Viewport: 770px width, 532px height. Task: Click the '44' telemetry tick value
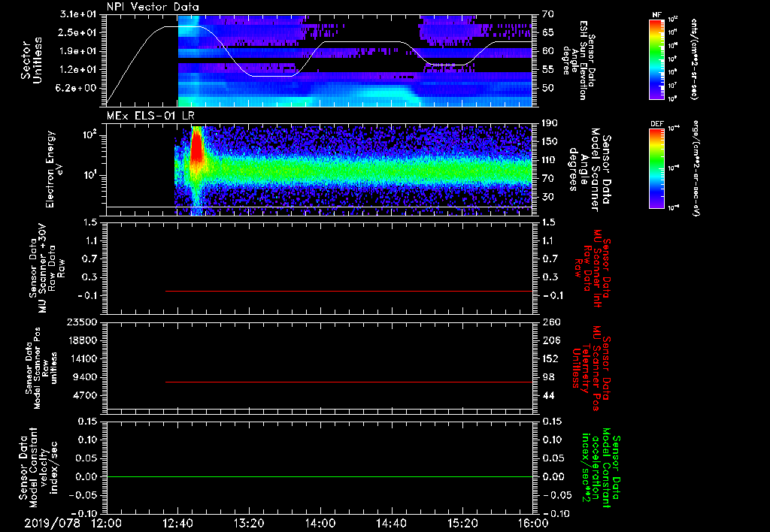coord(548,395)
